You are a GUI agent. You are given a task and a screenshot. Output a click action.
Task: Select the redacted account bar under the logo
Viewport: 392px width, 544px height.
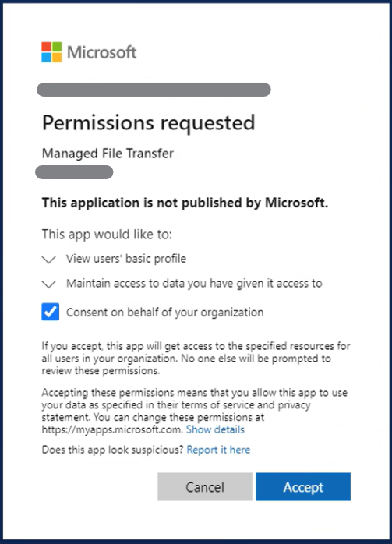coord(154,90)
